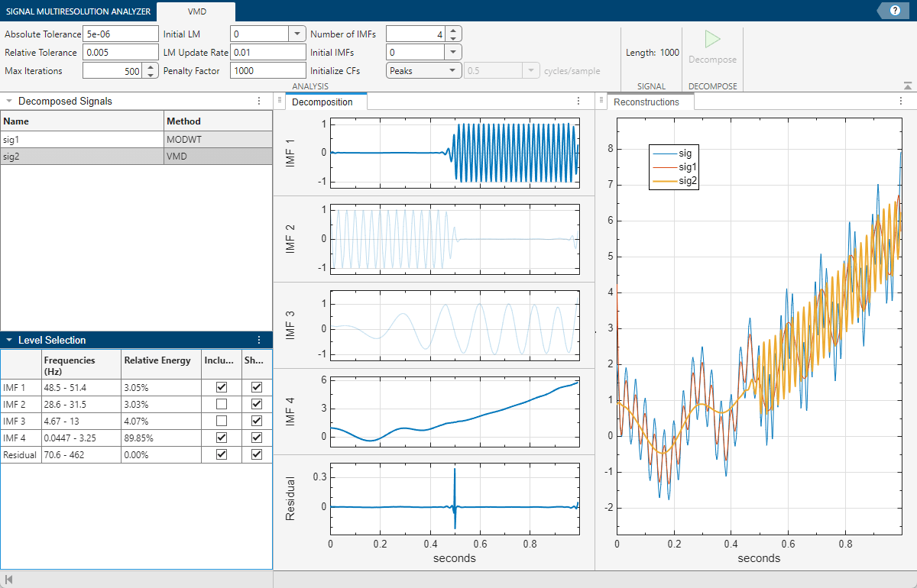917x588 pixels.
Task: Enable Include checkbox for IMF 2
Action: click(221, 404)
